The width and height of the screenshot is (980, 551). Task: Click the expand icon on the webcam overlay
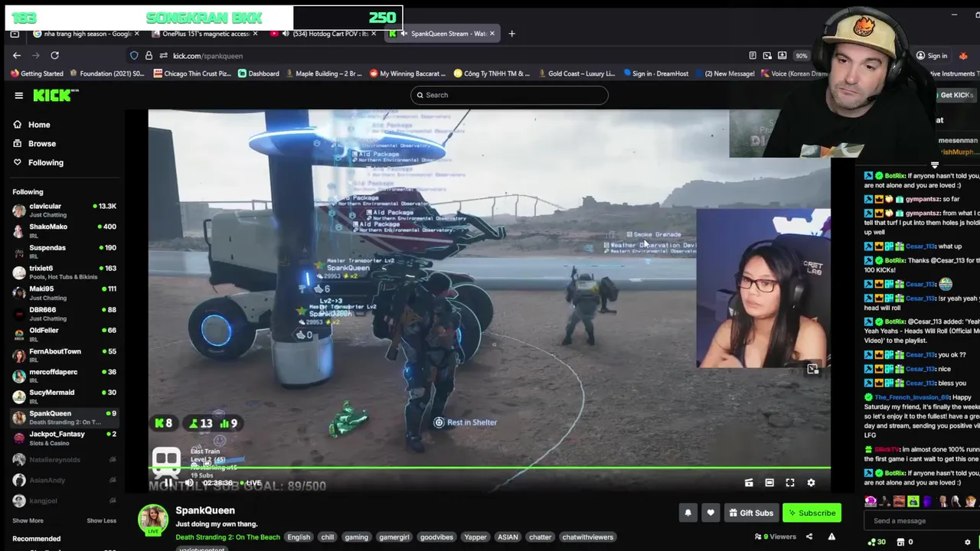pyautogui.click(x=812, y=370)
